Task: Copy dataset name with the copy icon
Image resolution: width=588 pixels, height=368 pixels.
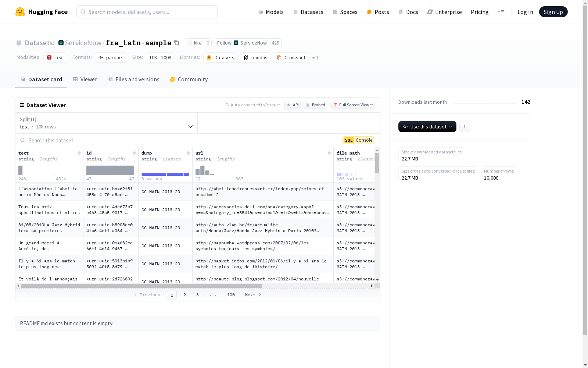Action: (x=176, y=43)
